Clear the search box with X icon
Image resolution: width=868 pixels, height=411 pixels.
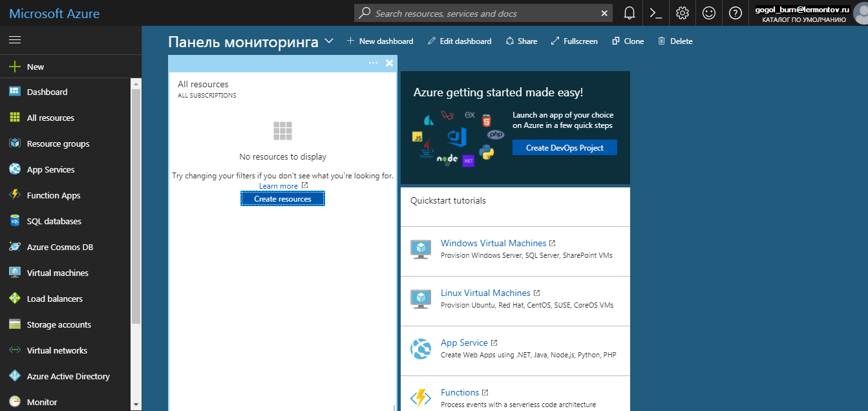[604, 13]
